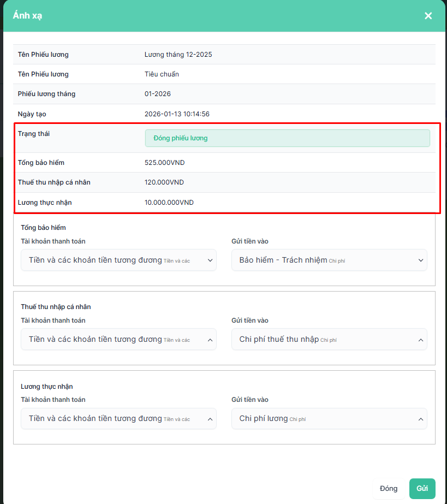Open Tài khoản thanh toán dropdown under Tổng bảo hiểm
The image size is (447, 504).
(x=109, y=260)
